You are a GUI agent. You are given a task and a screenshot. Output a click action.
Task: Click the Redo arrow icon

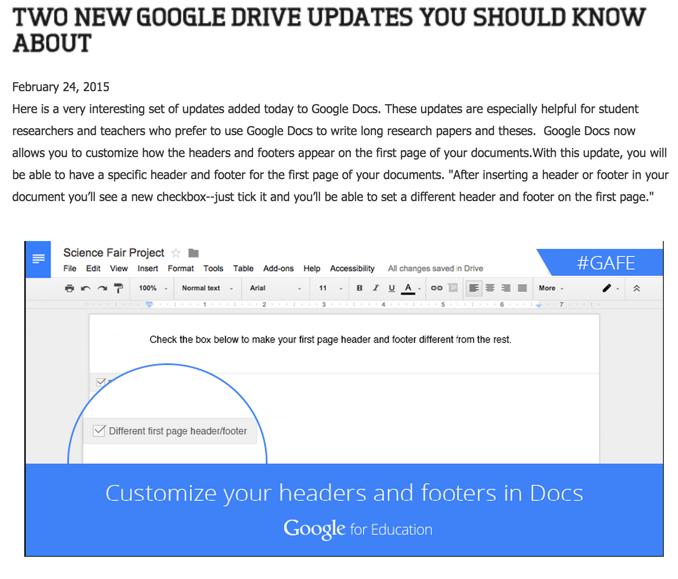(102, 288)
